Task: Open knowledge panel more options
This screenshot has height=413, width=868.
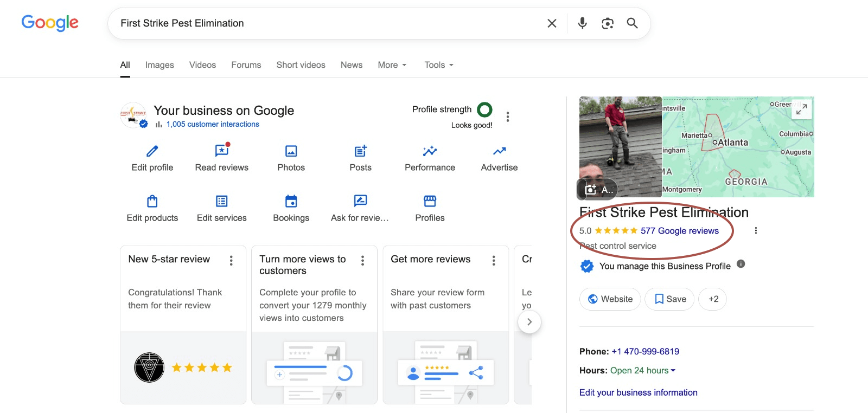Action: coord(756,230)
